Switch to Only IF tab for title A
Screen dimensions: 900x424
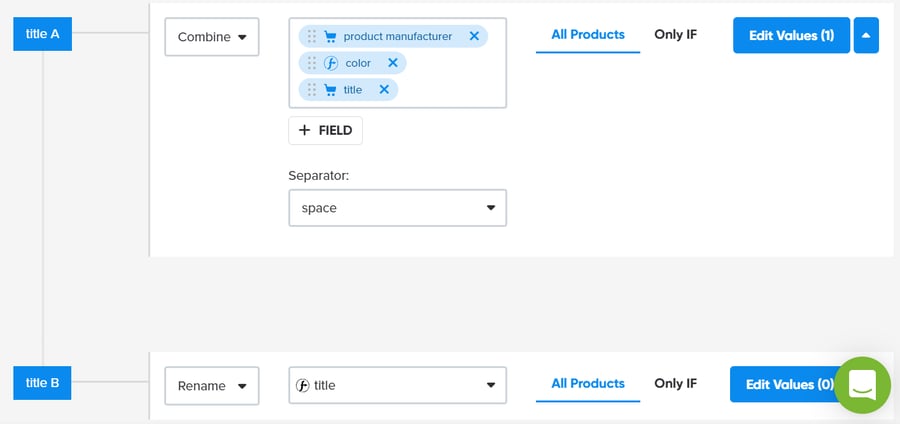675,34
